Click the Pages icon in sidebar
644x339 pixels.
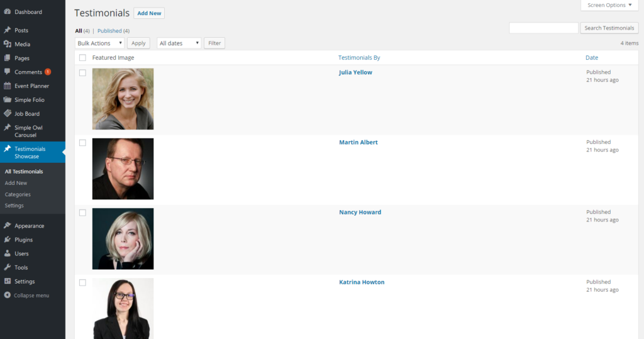click(x=8, y=58)
